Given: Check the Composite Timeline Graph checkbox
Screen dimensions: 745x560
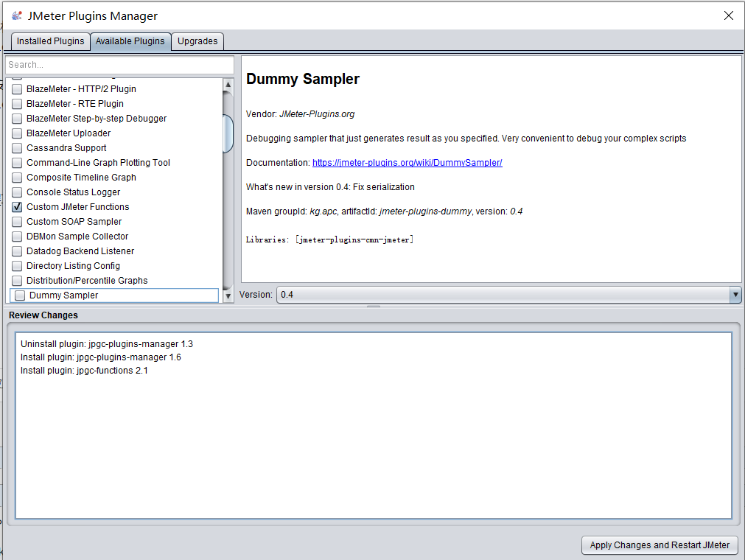Looking at the screenshot, I should coord(17,178).
